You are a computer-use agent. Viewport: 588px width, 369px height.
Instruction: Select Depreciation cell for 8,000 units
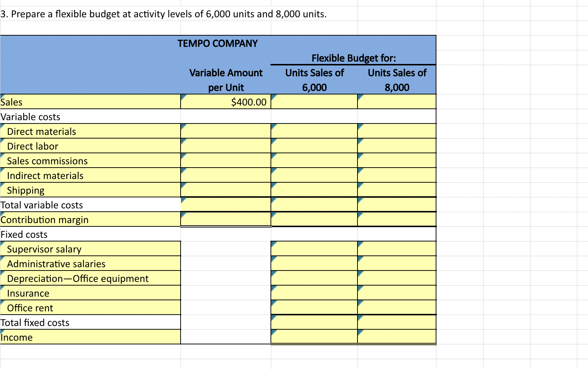coord(397,278)
